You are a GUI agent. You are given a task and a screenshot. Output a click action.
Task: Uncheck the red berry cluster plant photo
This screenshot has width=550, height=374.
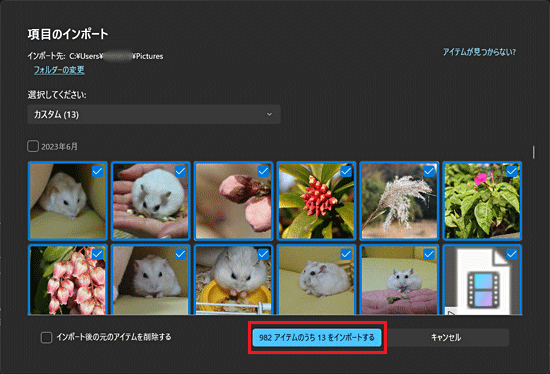click(x=346, y=171)
